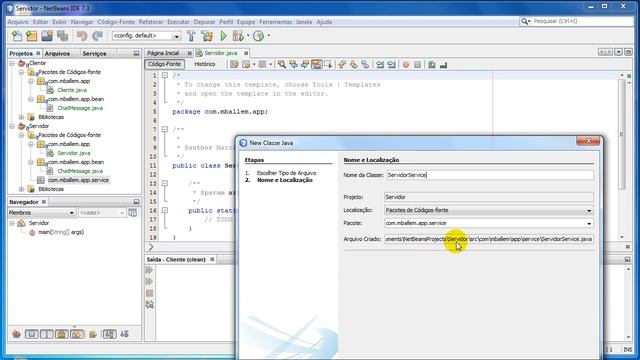640x360 pixels.
Task: Open the Ferramentas menu
Action: [276, 22]
